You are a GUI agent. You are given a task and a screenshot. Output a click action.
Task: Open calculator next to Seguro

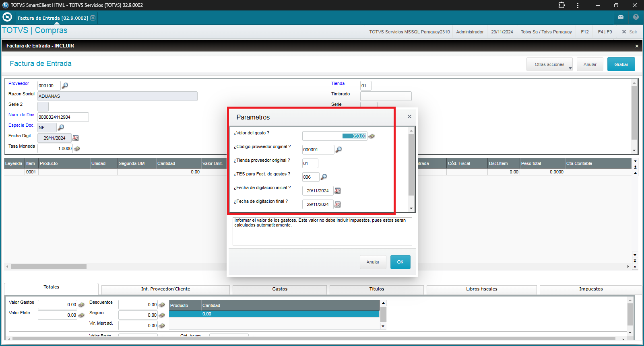(x=162, y=315)
